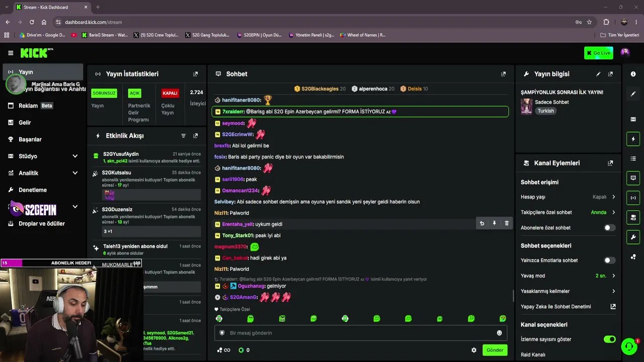The width and height of the screenshot is (644, 362).
Task: Click the info icon in right sidebar
Action: tap(633, 74)
